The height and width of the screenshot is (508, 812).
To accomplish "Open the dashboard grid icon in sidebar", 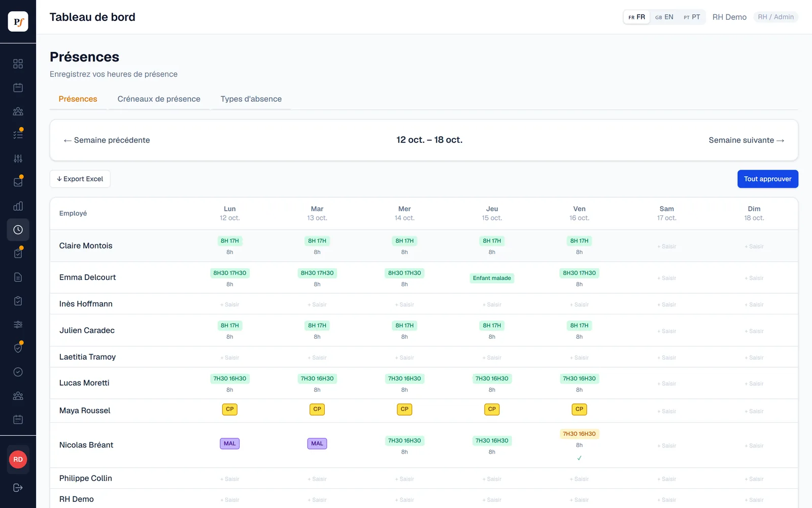I will (x=18, y=63).
